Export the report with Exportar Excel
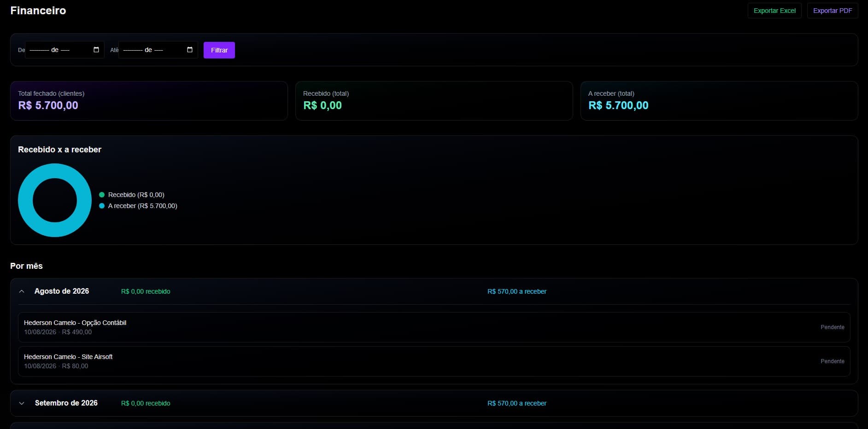The image size is (868, 429). [x=774, y=11]
